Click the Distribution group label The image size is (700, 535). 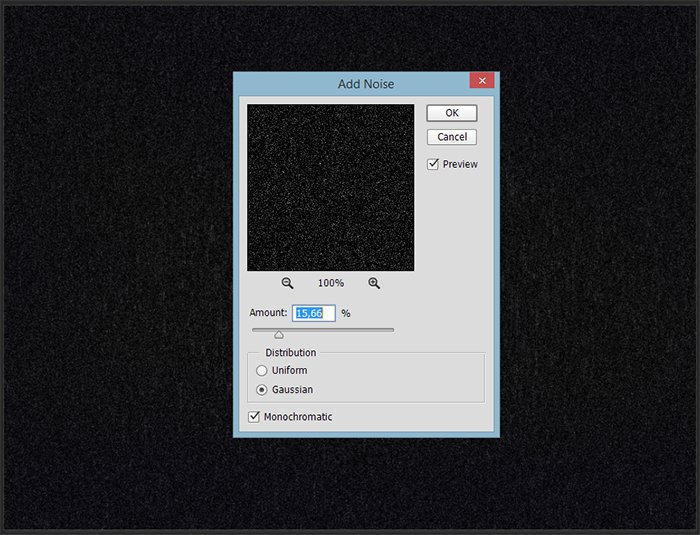[290, 353]
